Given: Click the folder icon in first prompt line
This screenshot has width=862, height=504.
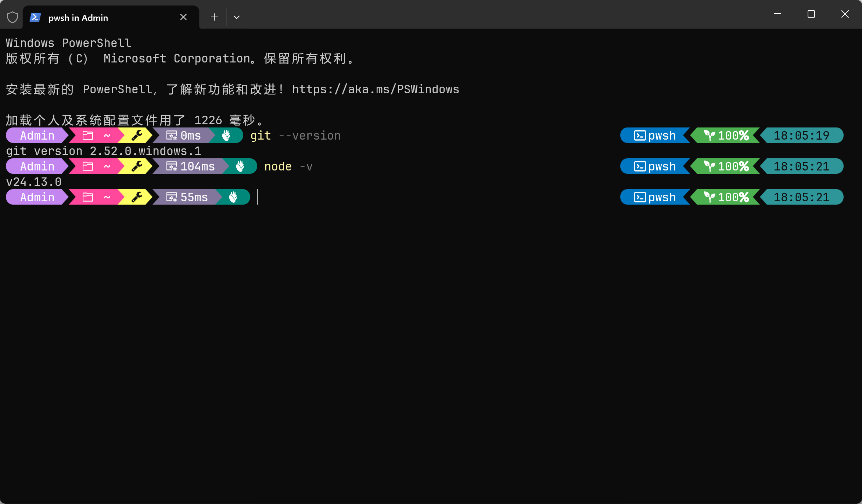Looking at the screenshot, I should coord(88,136).
